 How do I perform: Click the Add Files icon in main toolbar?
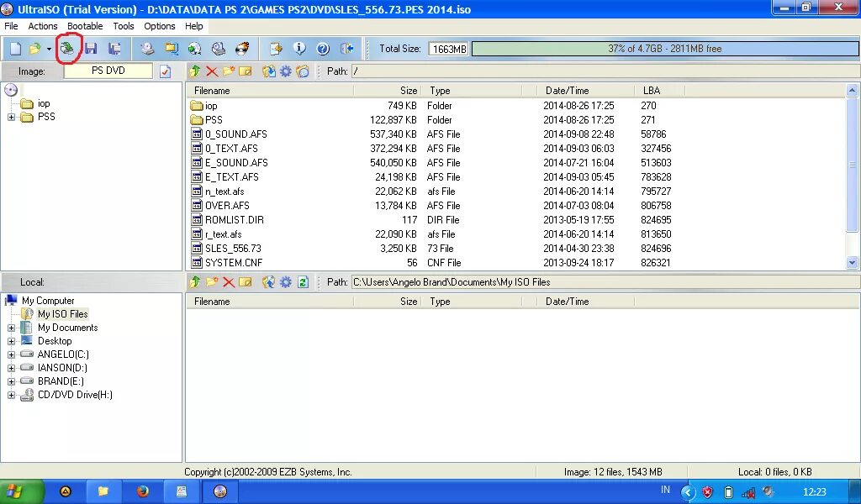pos(276,49)
